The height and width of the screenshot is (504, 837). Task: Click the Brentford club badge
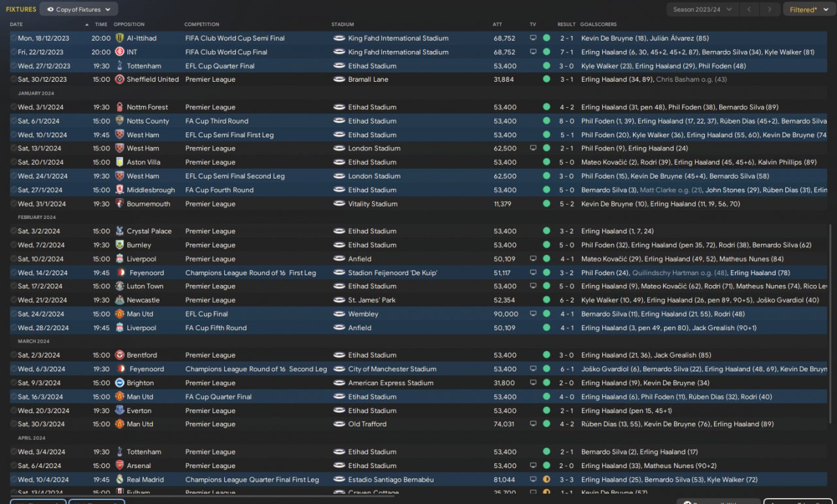click(x=120, y=356)
